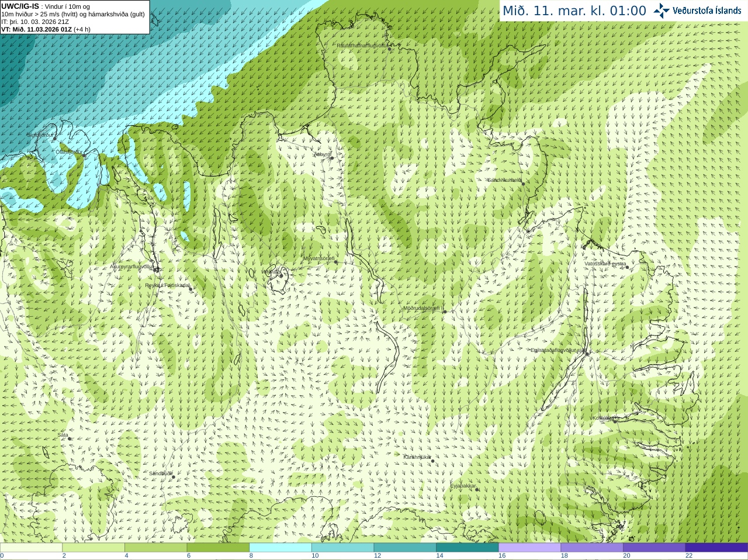Screen dimensions: 748x560
Task: Click the Sáta station label
Action: pos(63,435)
